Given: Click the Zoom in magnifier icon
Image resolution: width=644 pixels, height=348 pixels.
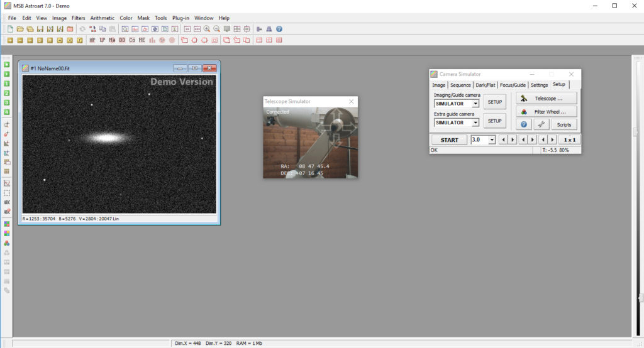Looking at the screenshot, I should pos(207,29).
